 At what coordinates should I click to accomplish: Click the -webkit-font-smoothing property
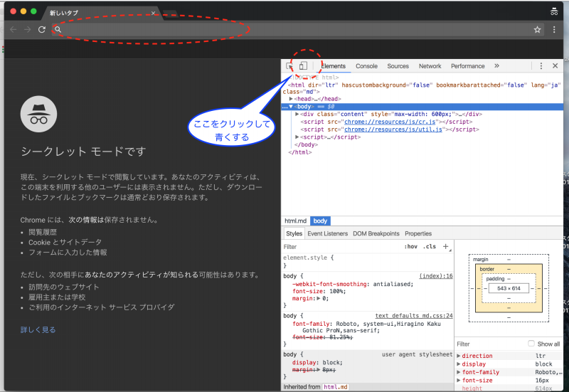pyautogui.click(x=329, y=284)
